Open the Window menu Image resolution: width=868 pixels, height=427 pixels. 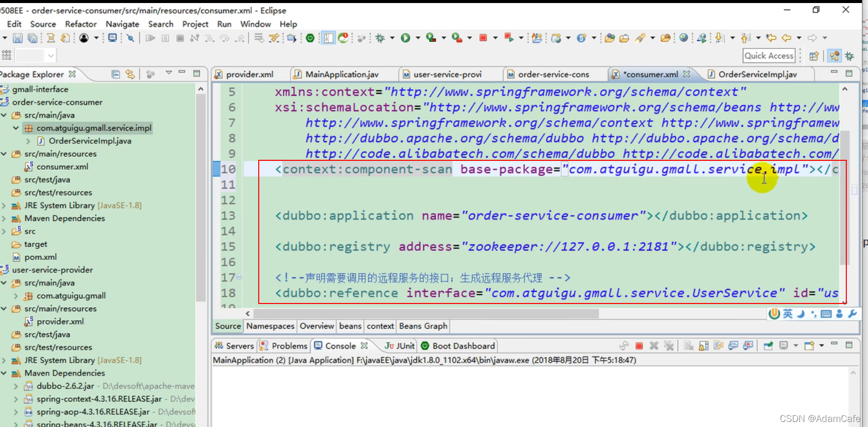(x=255, y=24)
